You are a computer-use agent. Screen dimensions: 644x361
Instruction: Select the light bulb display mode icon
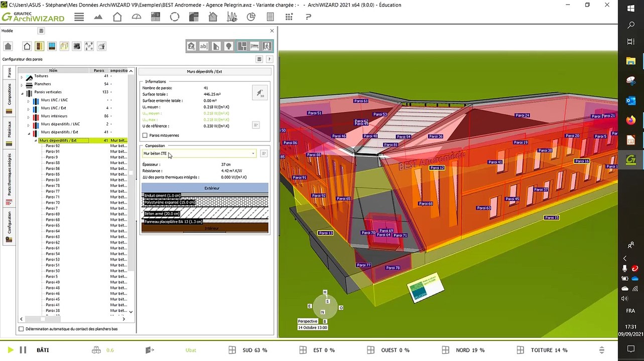tap(228, 46)
